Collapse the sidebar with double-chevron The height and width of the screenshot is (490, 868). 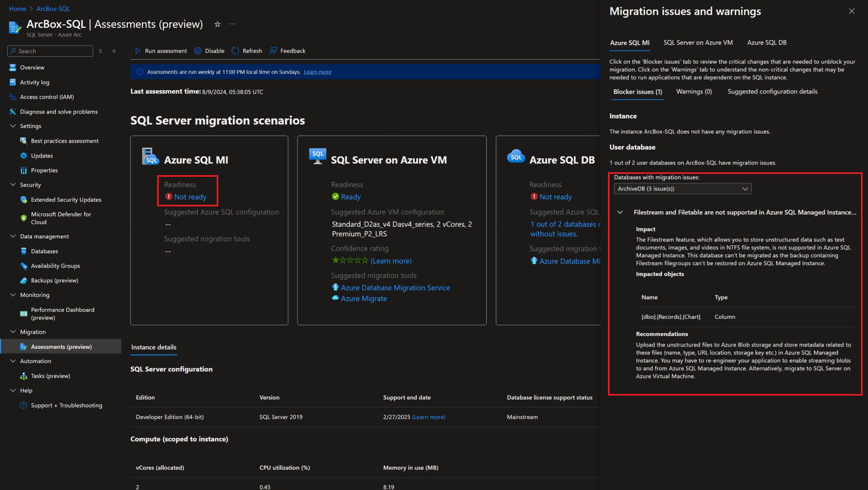pos(114,51)
